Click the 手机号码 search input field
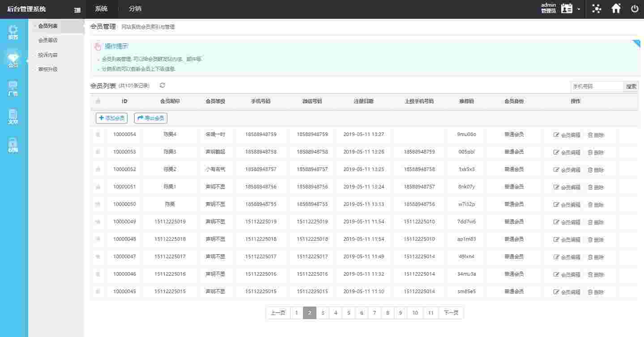This screenshot has width=644, height=337. (597, 86)
